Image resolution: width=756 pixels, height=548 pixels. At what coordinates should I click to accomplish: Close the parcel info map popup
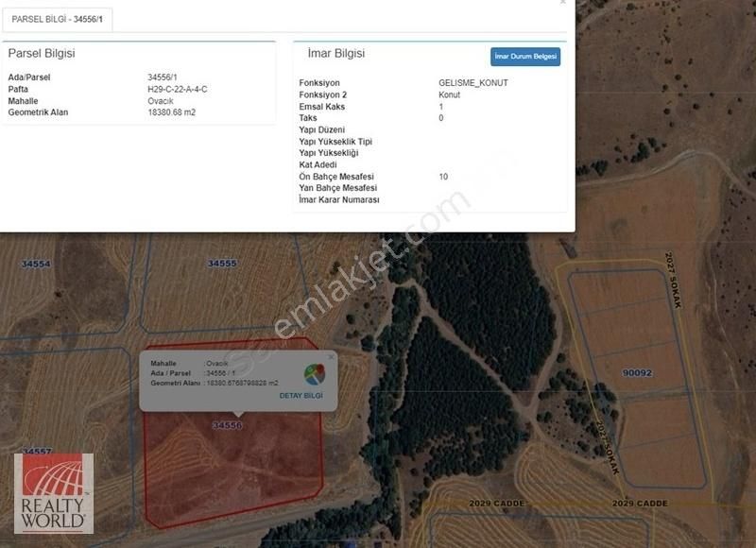(x=331, y=356)
